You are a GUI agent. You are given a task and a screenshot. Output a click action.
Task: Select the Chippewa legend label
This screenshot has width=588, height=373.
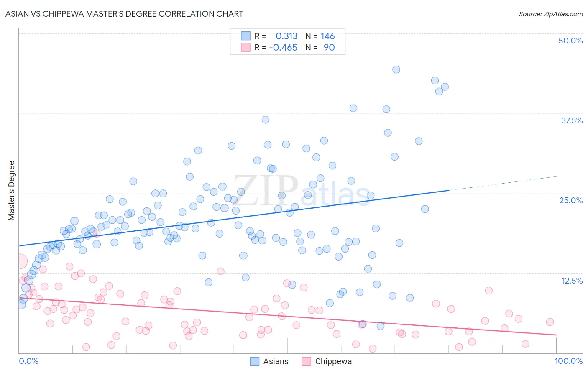click(333, 361)
